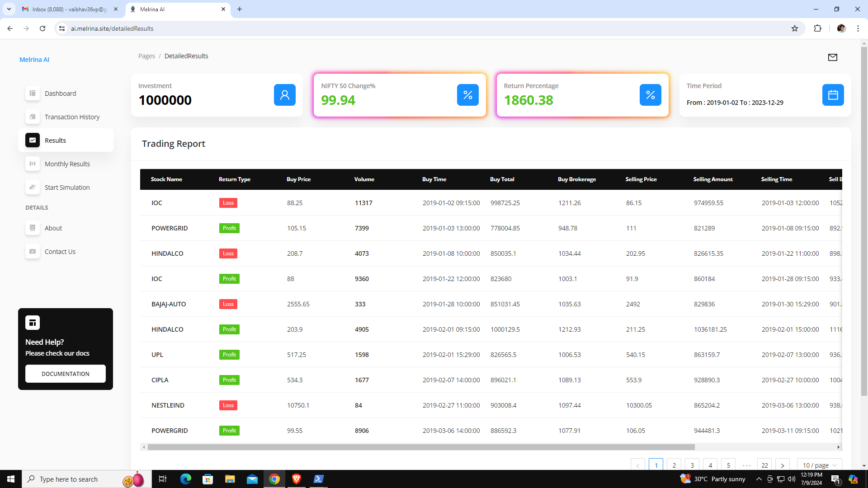Click percent icon on Return Percentage card
This screenshot has height=488, width=868.
pos(650,95)
